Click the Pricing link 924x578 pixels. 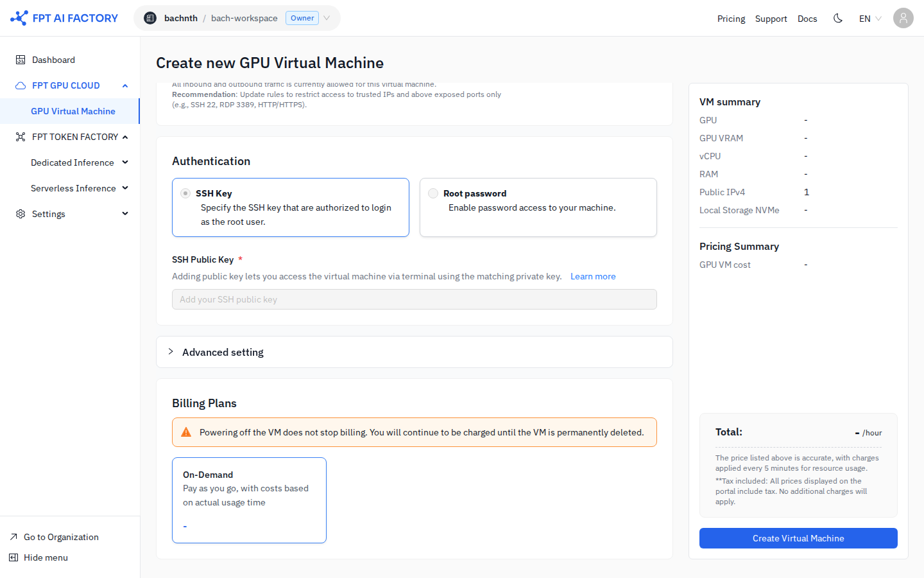[731, 19]
